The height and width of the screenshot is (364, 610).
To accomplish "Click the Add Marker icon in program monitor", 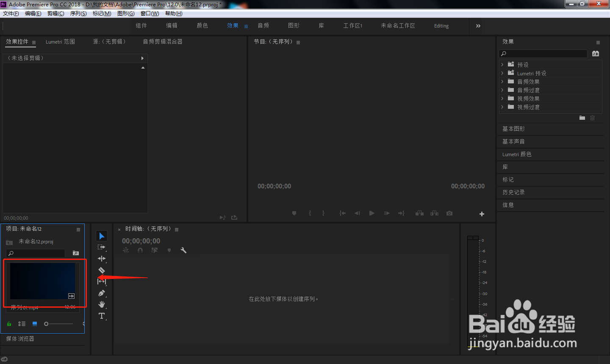I will point(294,213).
